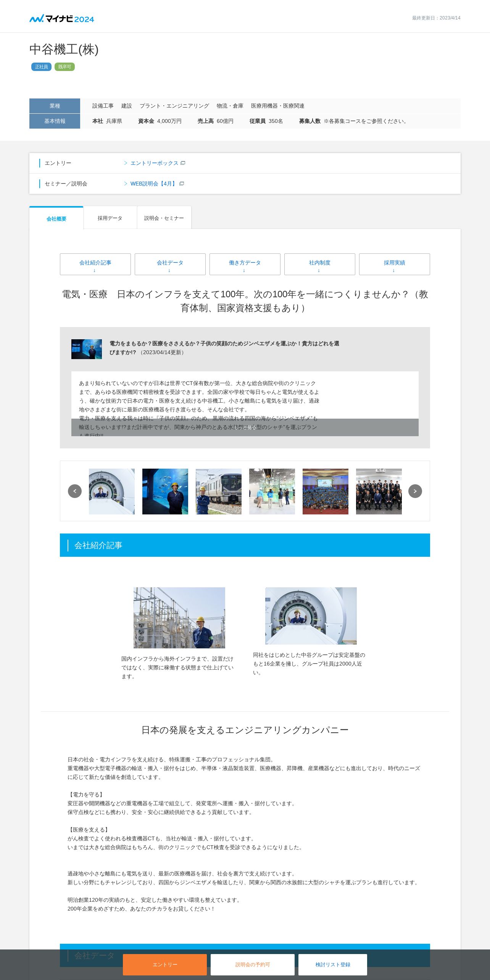Switch to the 説明会・セミナー tab

(x=164, y=218)
